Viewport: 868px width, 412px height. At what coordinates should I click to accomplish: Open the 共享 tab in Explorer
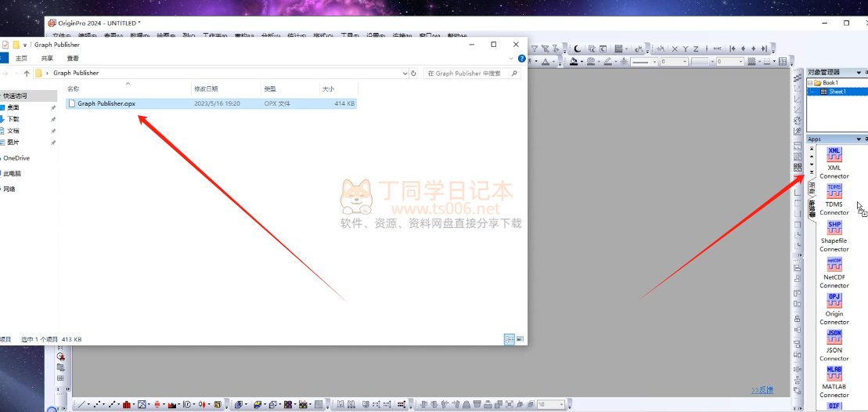click(x=47, y=58)
